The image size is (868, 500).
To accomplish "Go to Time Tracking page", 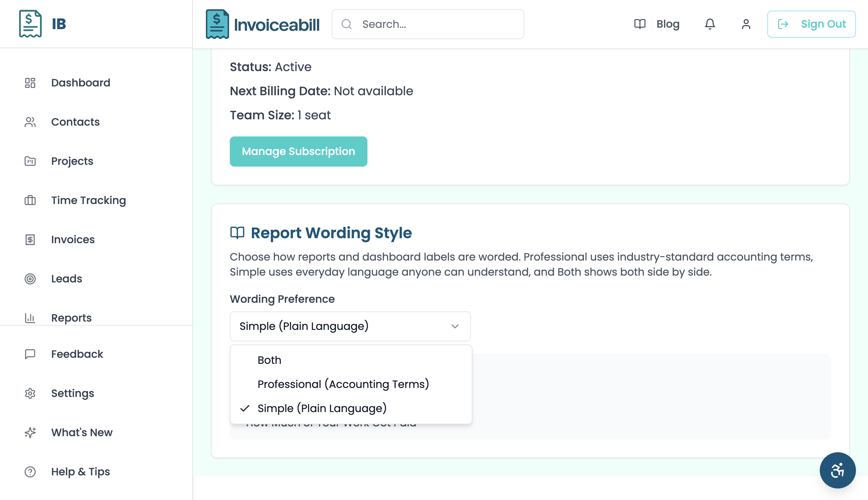I will pyautogui.click(x=89, y=200).
